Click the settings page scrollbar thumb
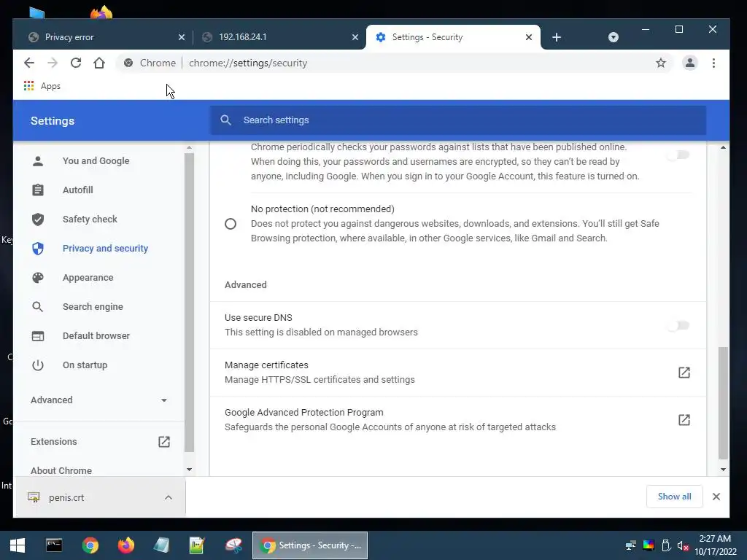 (x=723, y=402)
